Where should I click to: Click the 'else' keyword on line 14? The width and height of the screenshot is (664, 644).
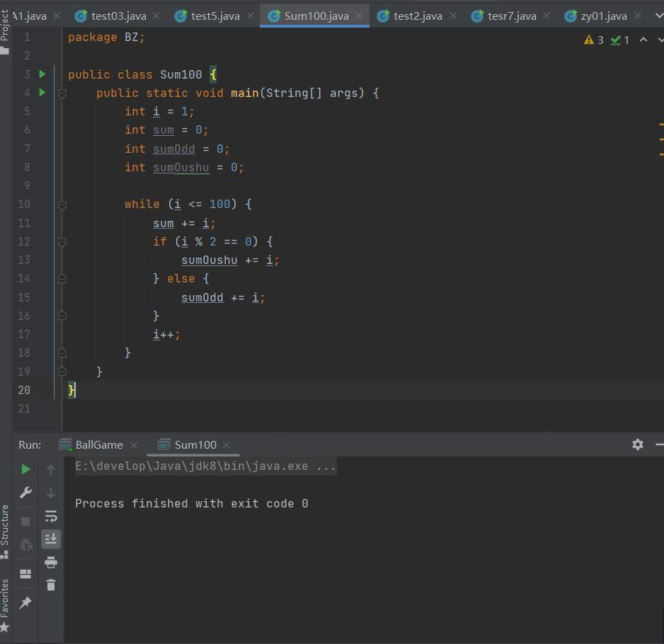(181, 279)
